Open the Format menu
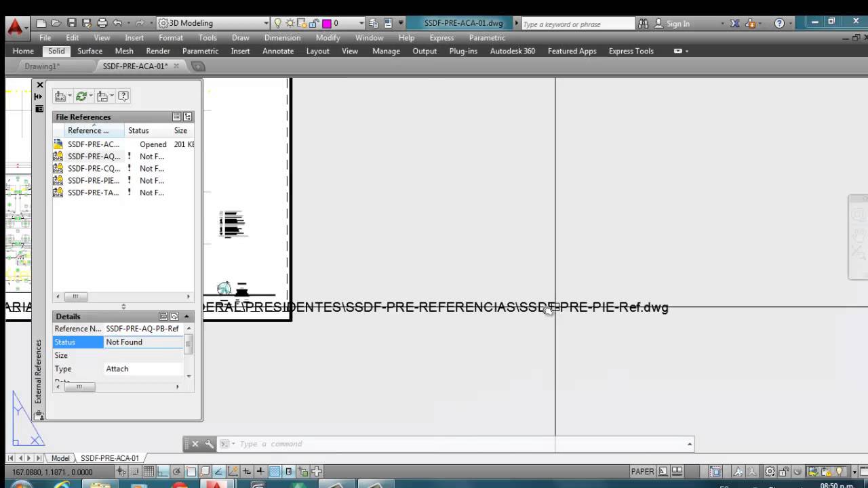The image size is (868, 488). [171, 38]
